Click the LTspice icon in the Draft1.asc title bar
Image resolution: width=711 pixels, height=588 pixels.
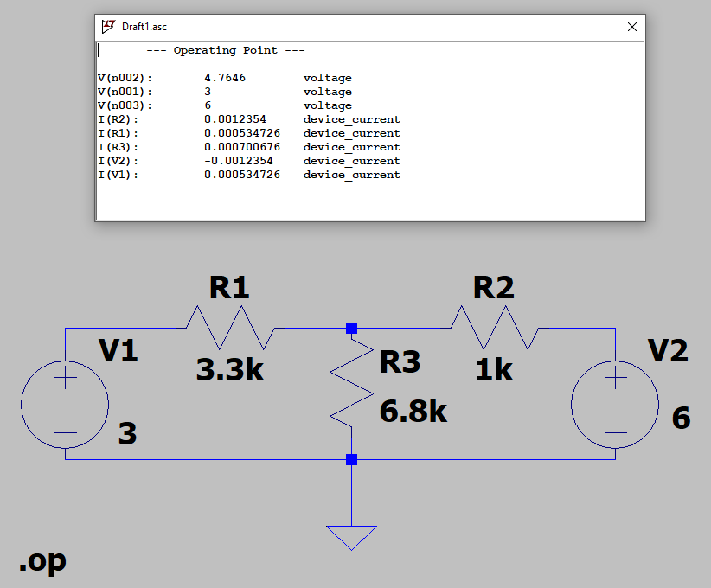coord(108,26)
